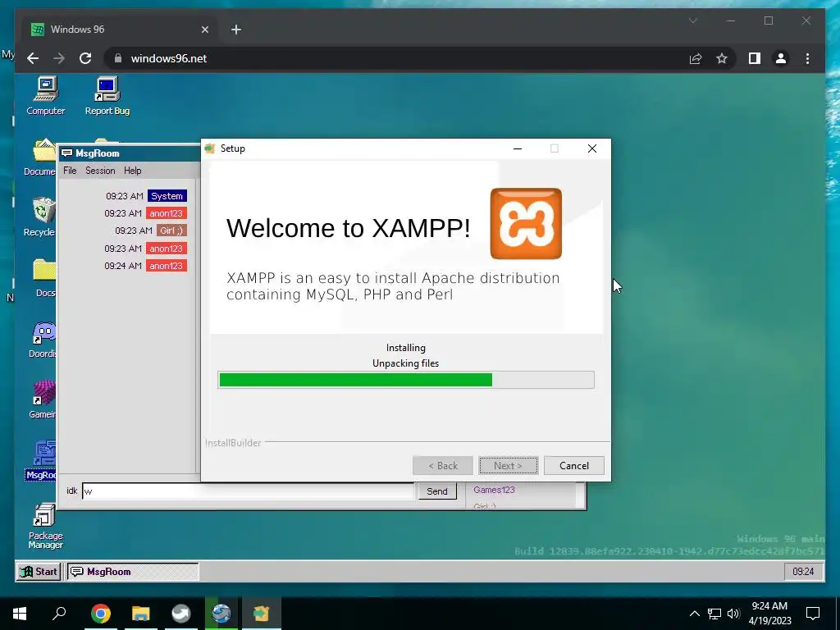Focus the MsgRoom message input field
This screenshot has height=630, width=840.
248,491
